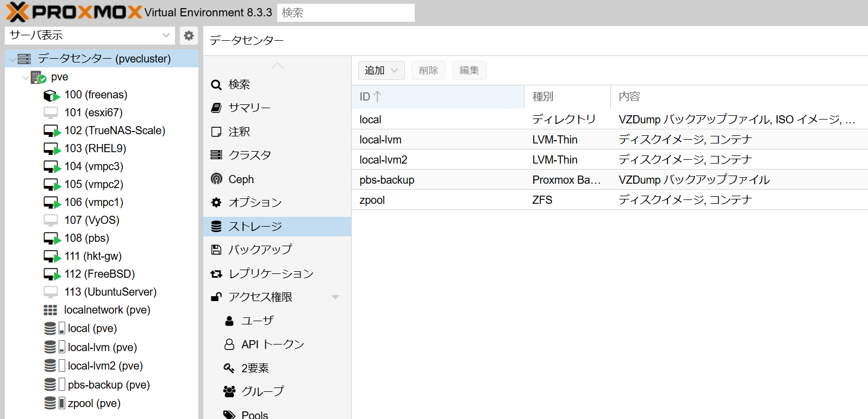
Task: Click the Proxmox logo
Action: [x=74, y=11]
